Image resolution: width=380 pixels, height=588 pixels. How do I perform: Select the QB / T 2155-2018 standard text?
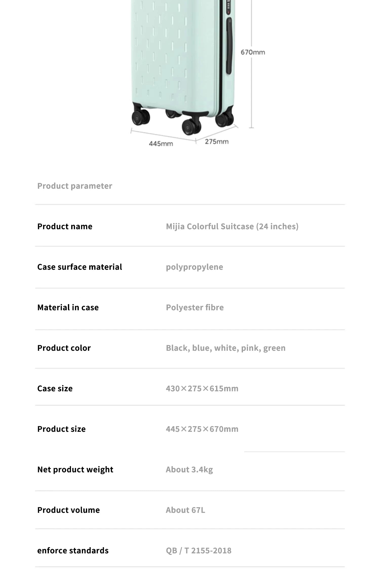pos(199,551)
